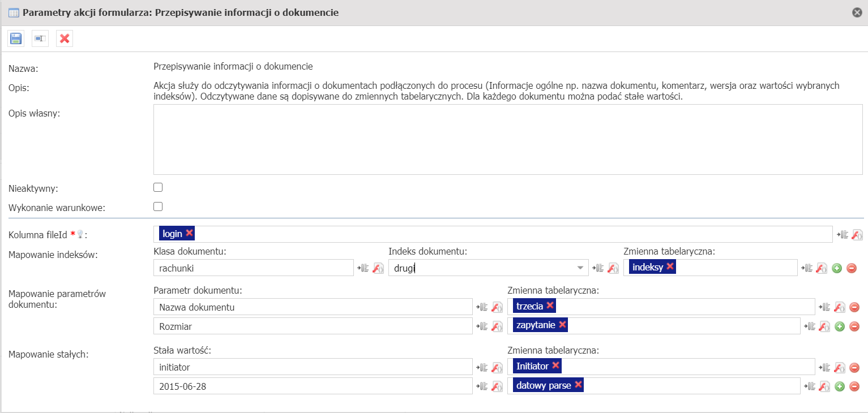Open function editor for Rozmiar field
This screenshot has width=868, height=413.
(497, 326)
